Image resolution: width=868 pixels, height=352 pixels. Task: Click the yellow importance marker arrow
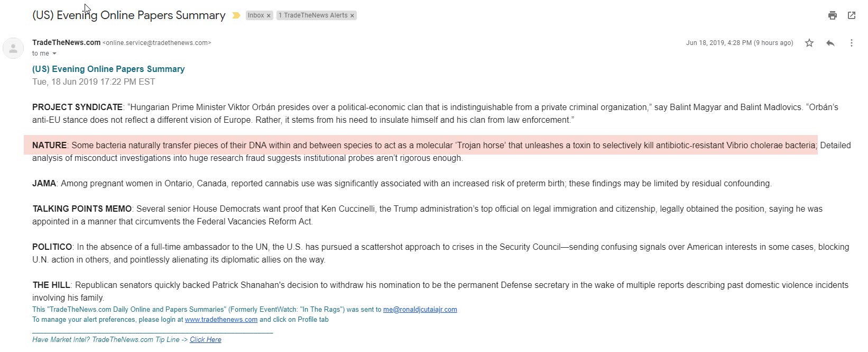(x=236, y=15)
